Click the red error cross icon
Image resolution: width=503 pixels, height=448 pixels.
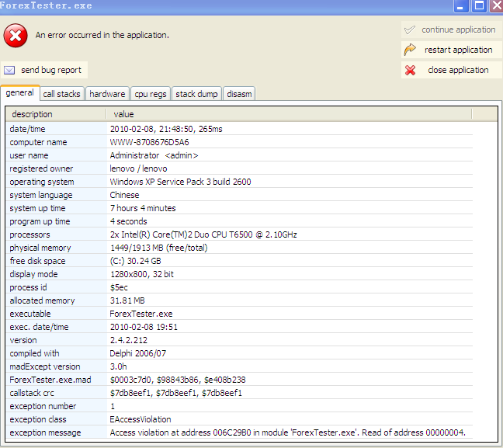[x=16, y=35]
